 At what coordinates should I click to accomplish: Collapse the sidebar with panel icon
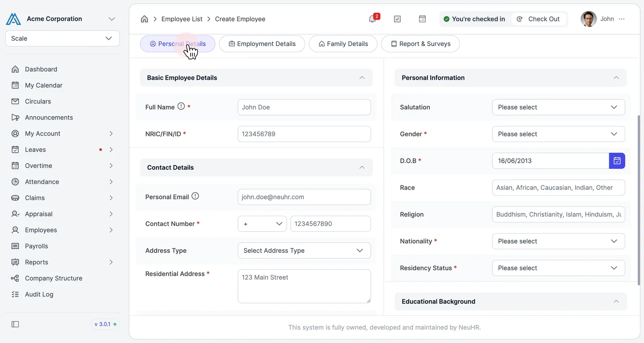point(15,324)
